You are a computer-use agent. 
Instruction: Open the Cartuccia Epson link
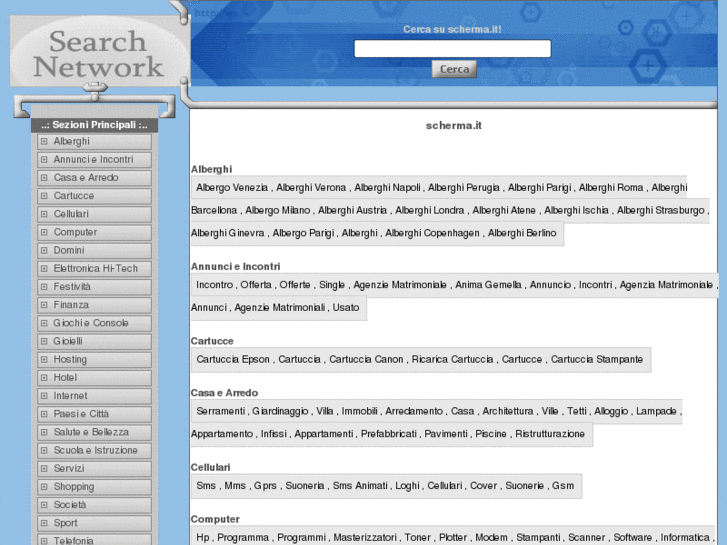pyautogui.click(x=233, y=359)
